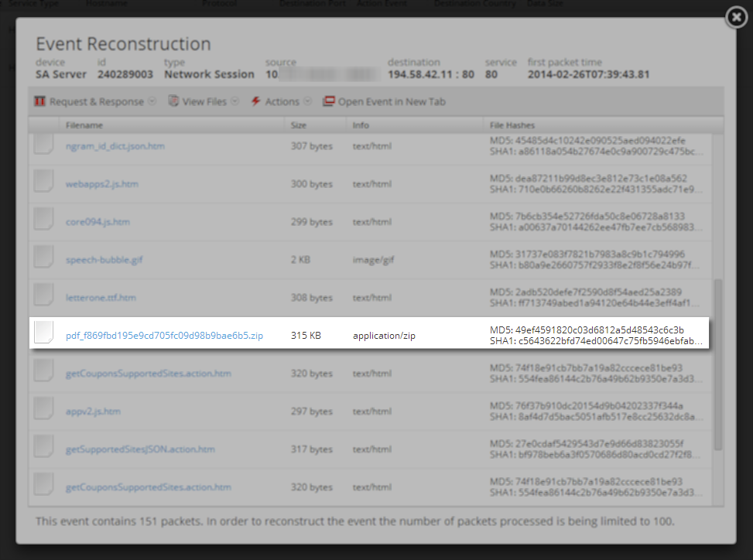
Task: Open the appv2.js.htm file link
Action: click(x=94, y=411)
